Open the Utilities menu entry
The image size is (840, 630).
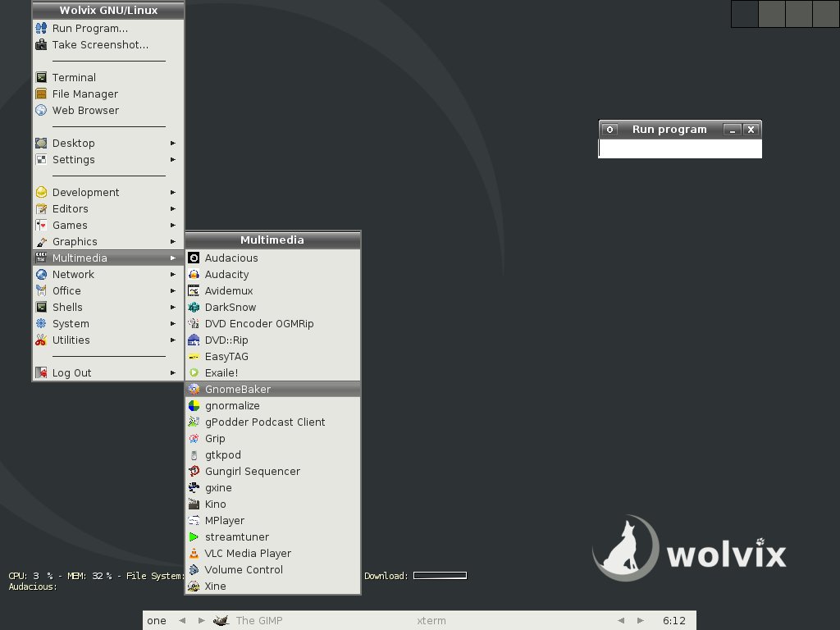(x=108, y=340)
